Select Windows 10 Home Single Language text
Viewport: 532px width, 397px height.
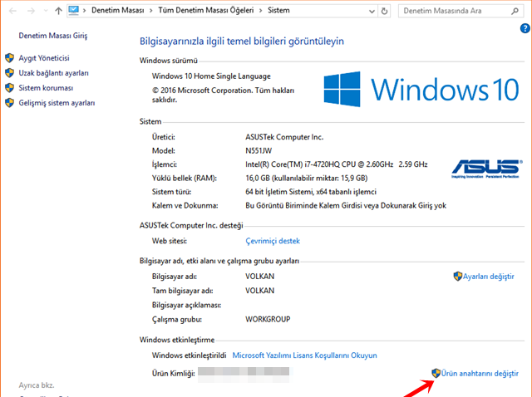click(211, 76)
